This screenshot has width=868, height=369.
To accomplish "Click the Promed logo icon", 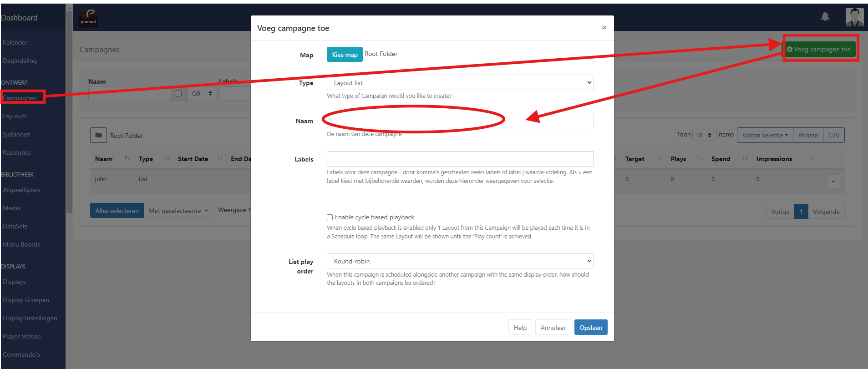I will pyautogui.click(x=88, y=18).
